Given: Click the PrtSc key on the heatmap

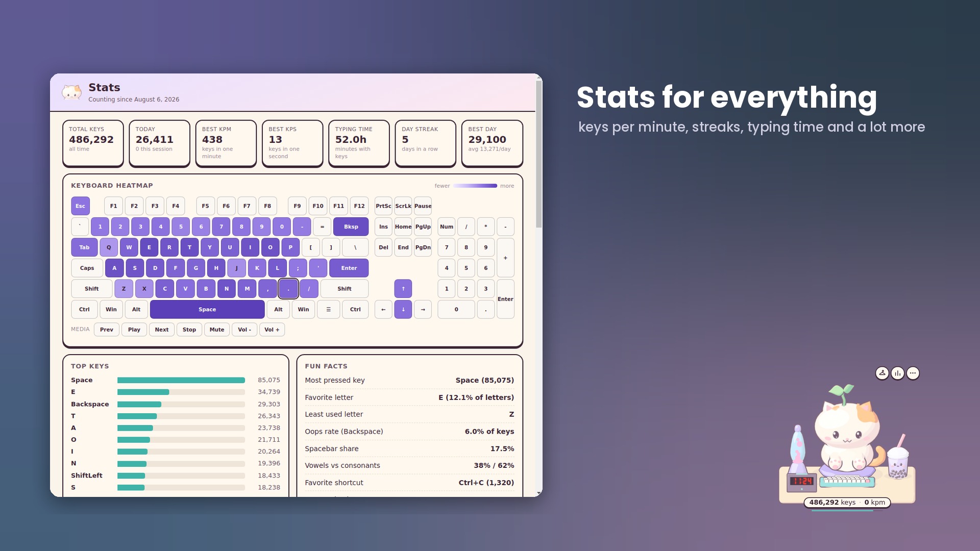Looking at the screenshot, I should click(x=383, y=206).
